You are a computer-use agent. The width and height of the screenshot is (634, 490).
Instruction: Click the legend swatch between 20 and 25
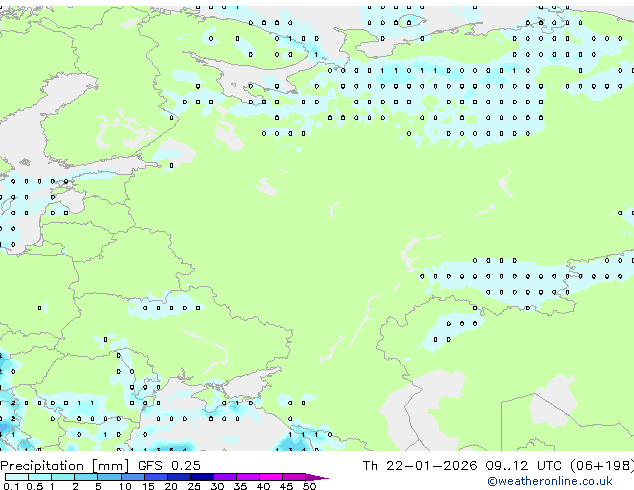point(178,477)
